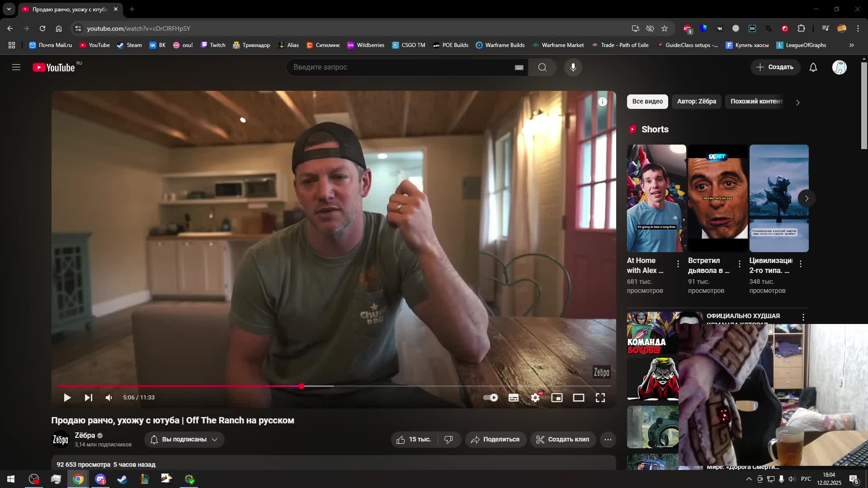Go back in browser history
This screenshot has width=868, height=488.
tap(10, 28)
